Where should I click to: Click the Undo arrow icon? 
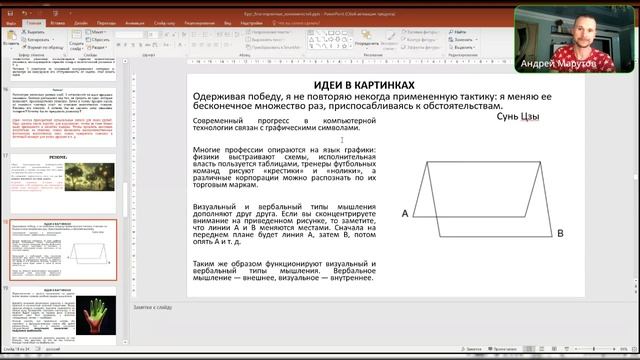24,13
